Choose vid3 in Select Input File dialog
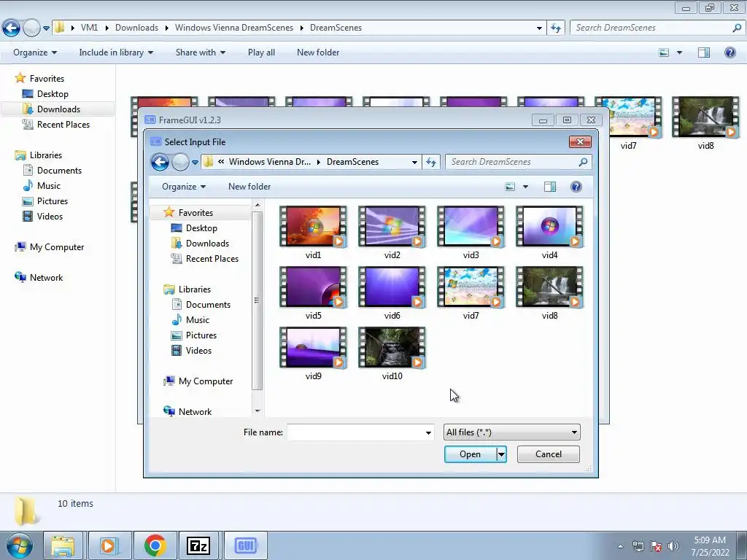The height and width of the screenshot is (560, 747). tap(471, 227)
